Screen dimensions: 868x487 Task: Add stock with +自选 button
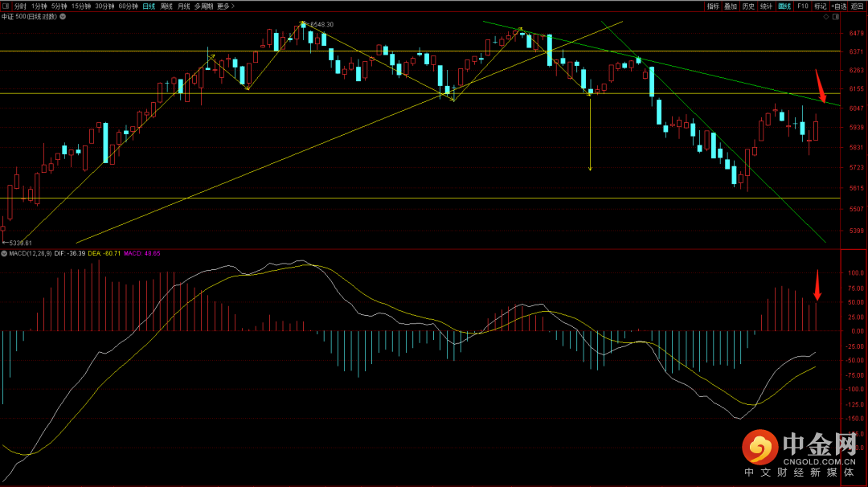839,6
